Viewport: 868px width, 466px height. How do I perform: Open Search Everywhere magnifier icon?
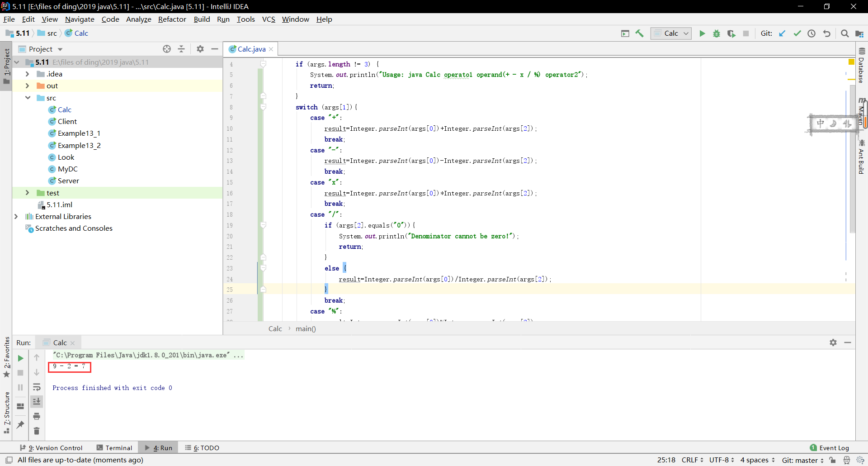click(x=844, y=33)
